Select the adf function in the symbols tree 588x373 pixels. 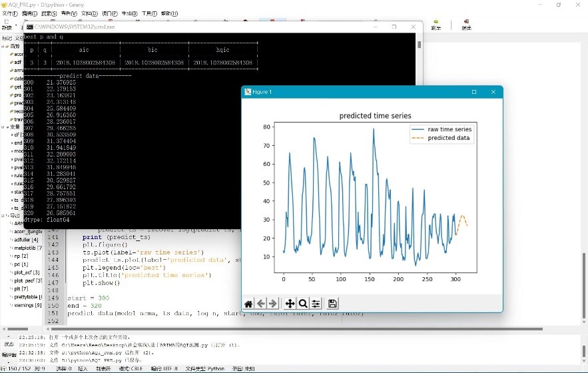(17, 63)
